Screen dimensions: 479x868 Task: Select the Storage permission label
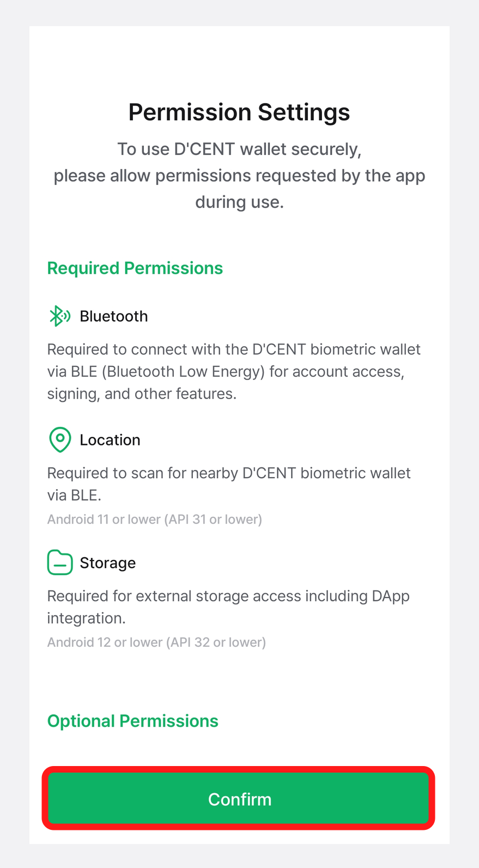tap(108, 563)
